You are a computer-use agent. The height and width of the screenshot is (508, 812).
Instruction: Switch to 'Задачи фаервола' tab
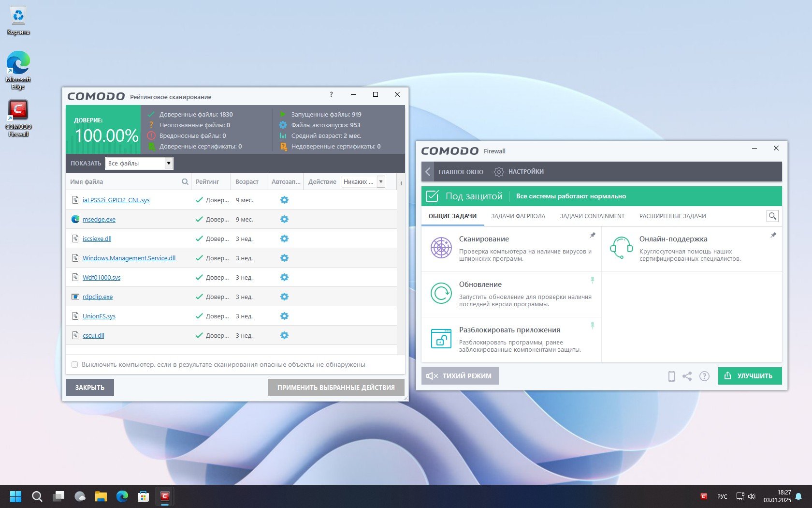518,216
